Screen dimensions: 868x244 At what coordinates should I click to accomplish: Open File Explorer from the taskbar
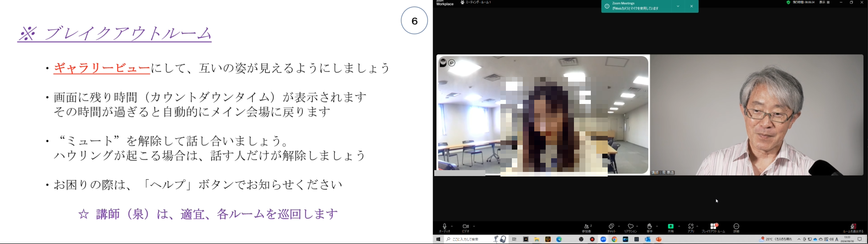[x=537, y=239]
